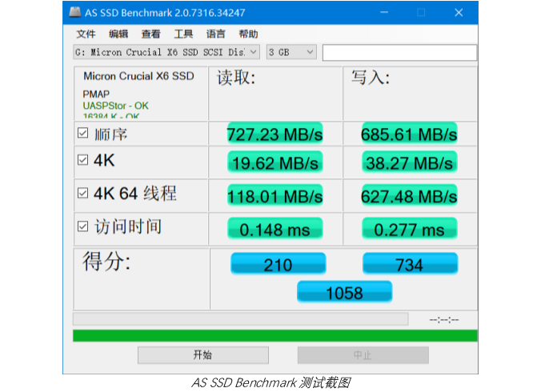The height and width of the screenshot is (392, 545).
Task: Select the 627.48 MB/s 4K-64 write result
Action: pos(409,196)
